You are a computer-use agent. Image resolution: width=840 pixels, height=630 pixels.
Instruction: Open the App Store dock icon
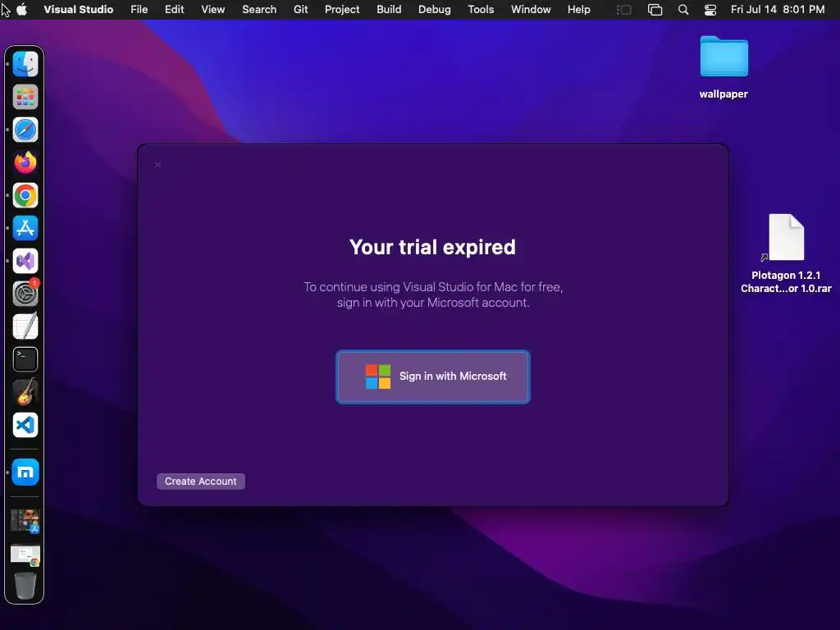(x=25, y=228)
